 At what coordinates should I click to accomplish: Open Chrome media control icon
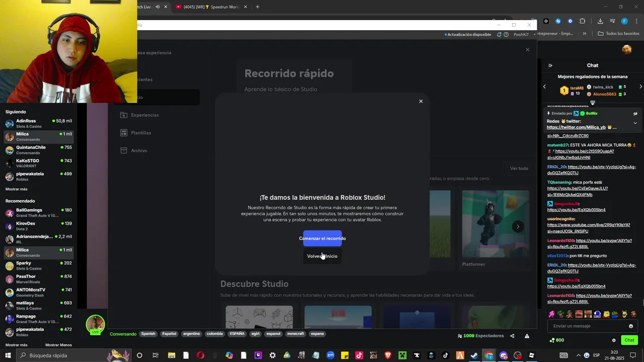coord(612,21)
